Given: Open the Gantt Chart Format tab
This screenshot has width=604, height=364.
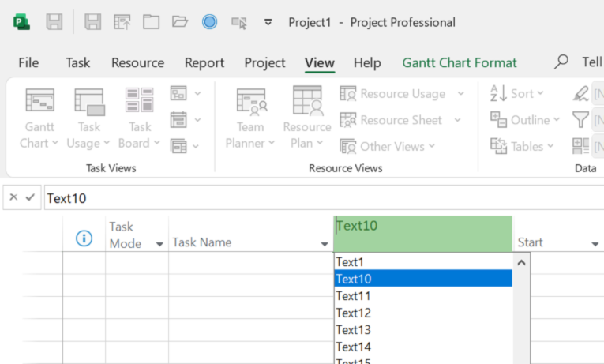Looking at the screenshot, I should [460, 63].
